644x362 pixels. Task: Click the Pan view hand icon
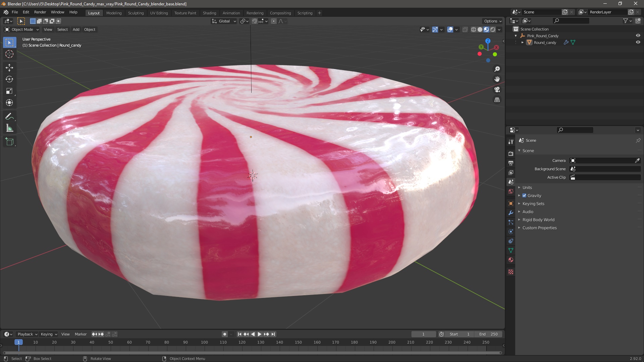point(497,79)
